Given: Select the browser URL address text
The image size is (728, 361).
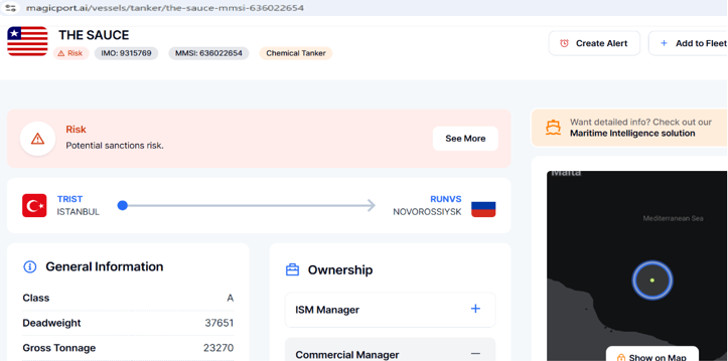Looking at the screenshot, I should (165, 8).
